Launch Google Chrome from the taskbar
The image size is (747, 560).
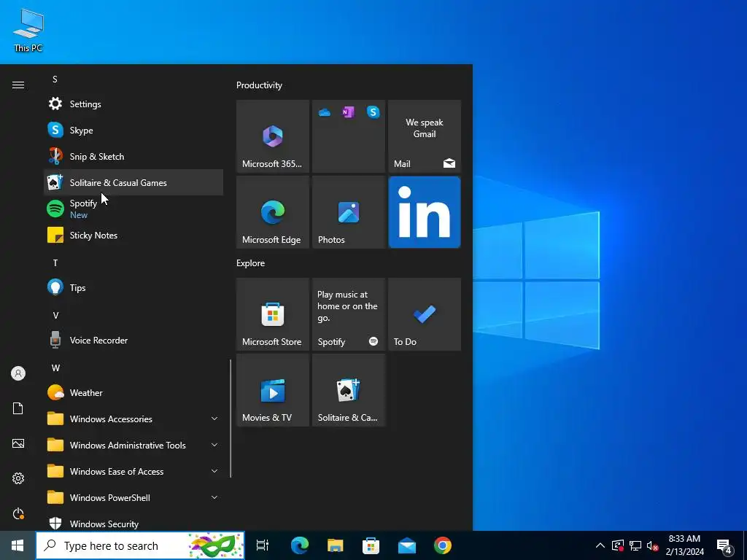pos(443,545)
